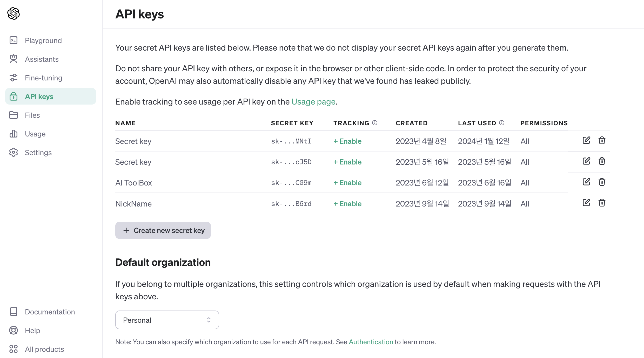Open the Assistants page

point(42,59)
